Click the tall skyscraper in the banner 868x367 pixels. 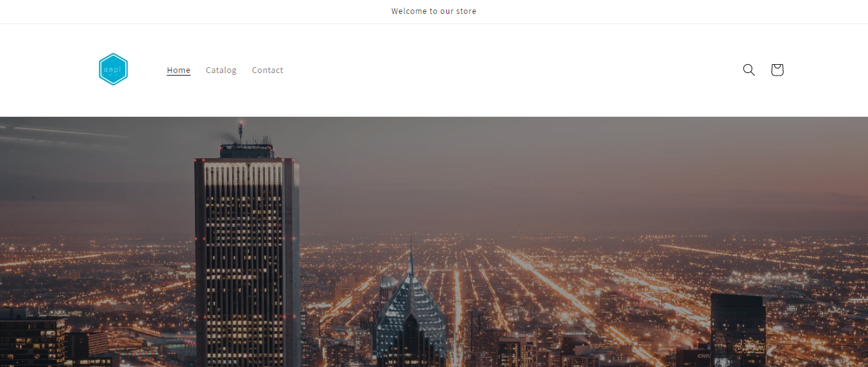coord(247,260)
